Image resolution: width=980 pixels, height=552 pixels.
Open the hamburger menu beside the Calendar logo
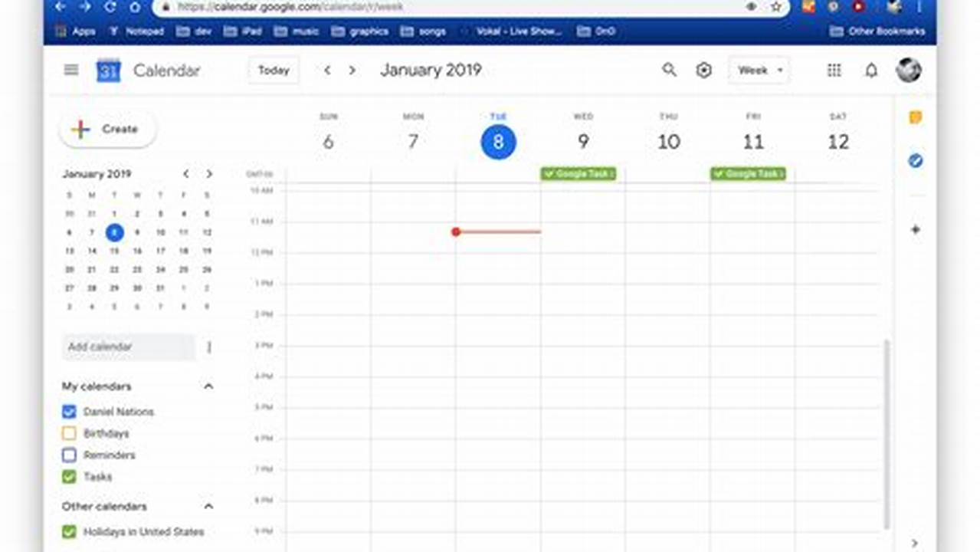pyautogui.click(x=70, y=70)
